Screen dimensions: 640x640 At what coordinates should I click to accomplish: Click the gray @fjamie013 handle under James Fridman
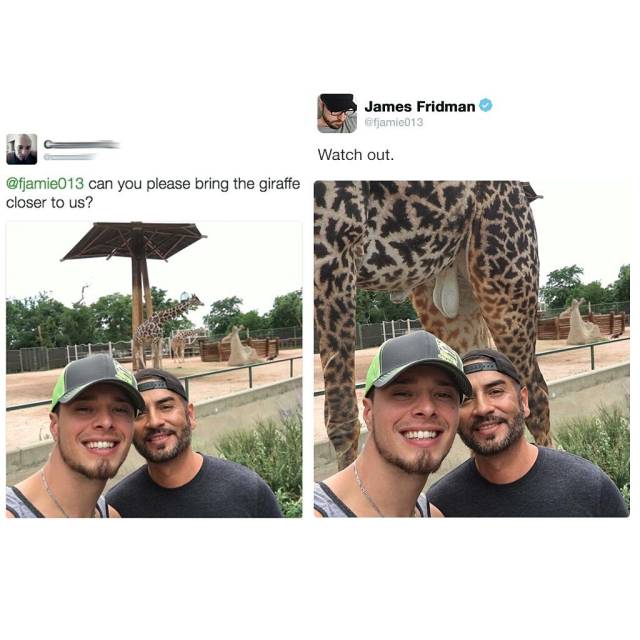pos(394,122)
